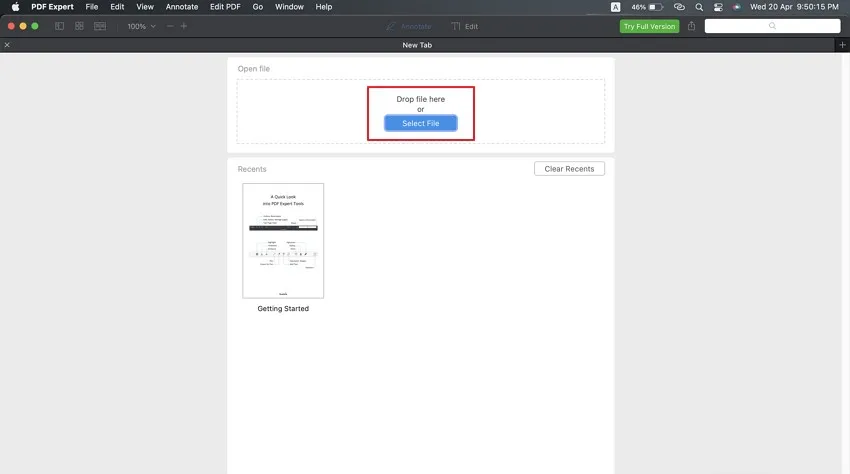Open the Go menu
850x474 pixels.
257,7
